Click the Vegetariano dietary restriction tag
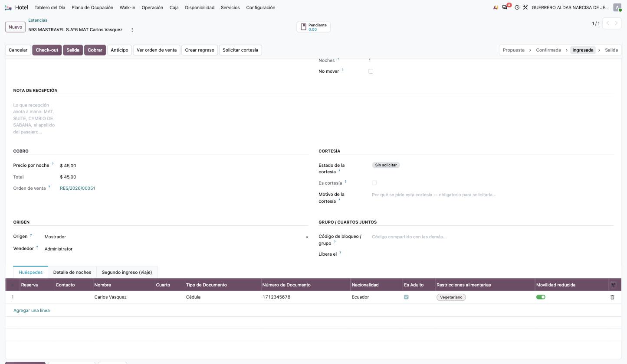Viewport: 627px width, 364px height. (x=451, y=297)
